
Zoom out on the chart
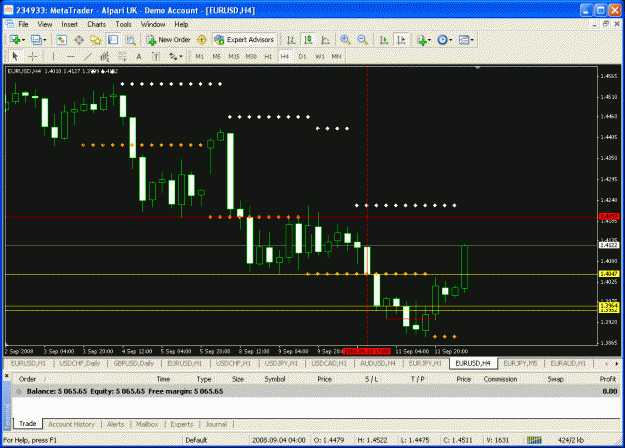click(362, 40)
